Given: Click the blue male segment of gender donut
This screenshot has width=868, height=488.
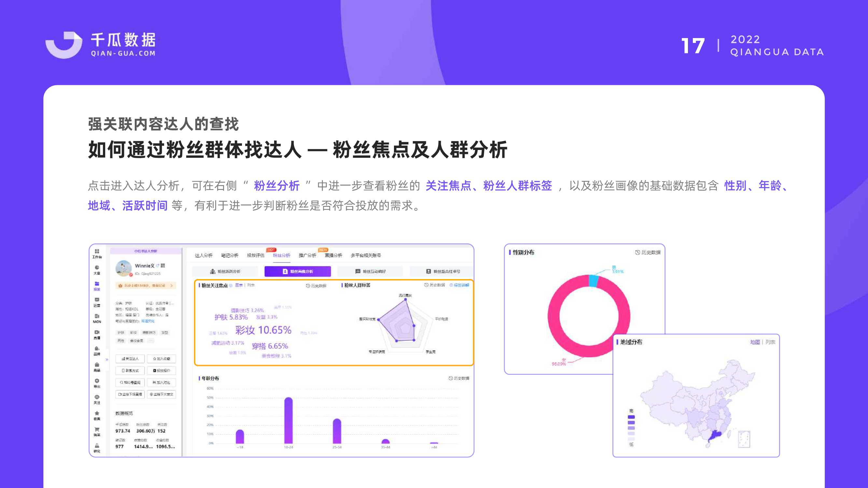Looking at the screenshot, I should click(594, 281).
